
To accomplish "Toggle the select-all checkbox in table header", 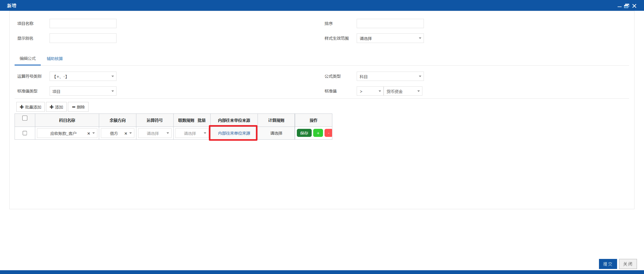I will point(25,118).
